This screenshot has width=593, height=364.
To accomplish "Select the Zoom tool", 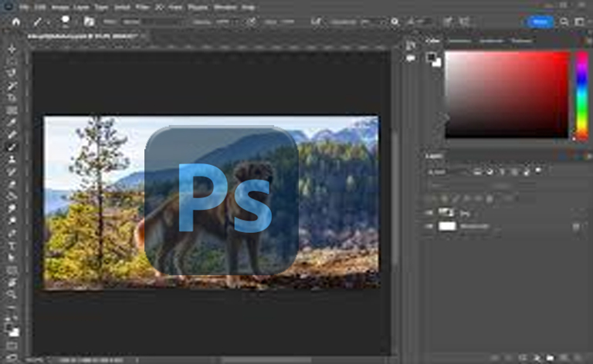I will (12, 295).
